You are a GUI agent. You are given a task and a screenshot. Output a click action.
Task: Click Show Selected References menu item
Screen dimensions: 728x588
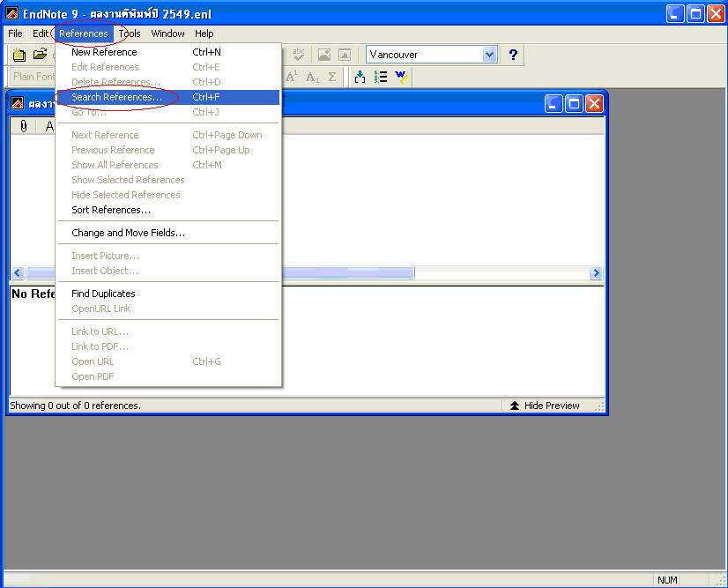click(x=168, y=180)
